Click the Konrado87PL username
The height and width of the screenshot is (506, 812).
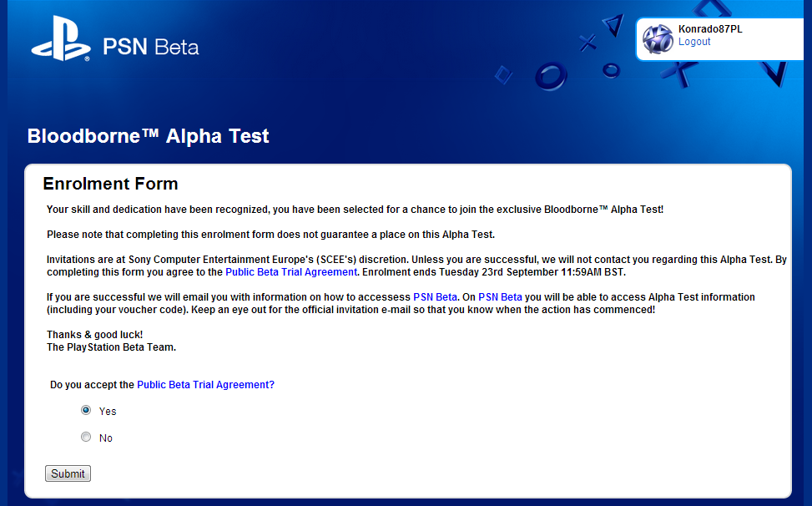click(710, 29)
